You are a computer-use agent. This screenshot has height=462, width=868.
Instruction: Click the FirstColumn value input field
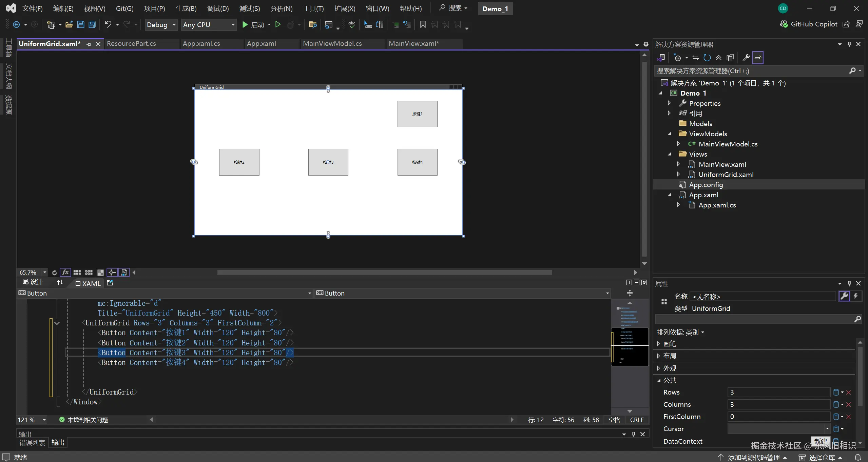click(778, 417)
